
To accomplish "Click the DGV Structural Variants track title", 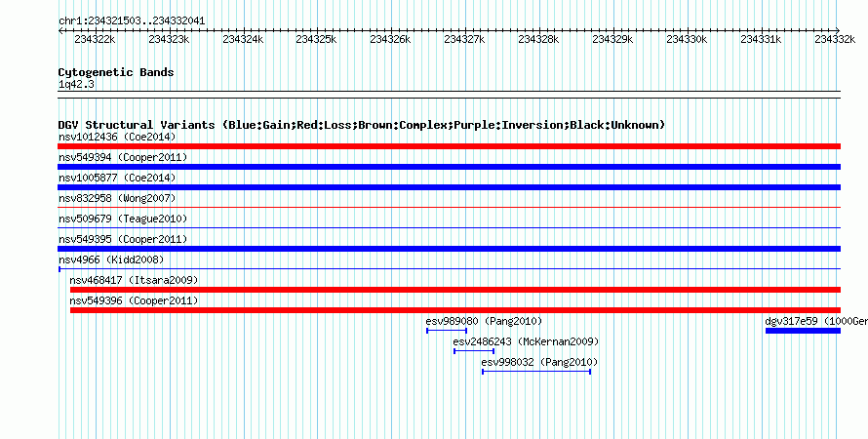I will [361, 125].
